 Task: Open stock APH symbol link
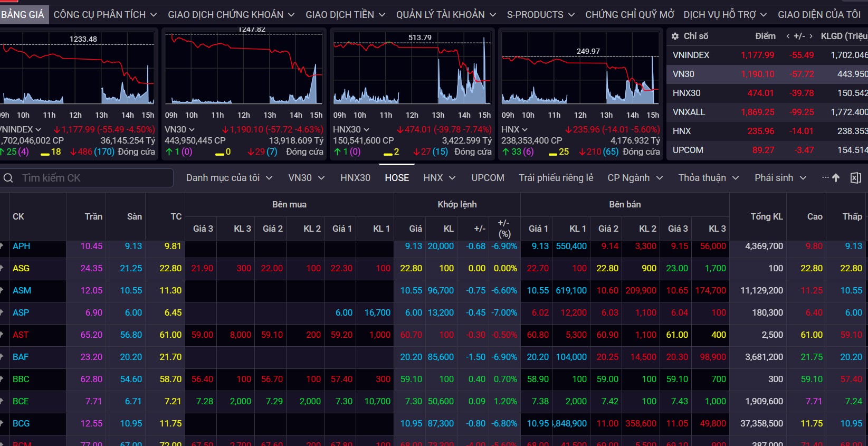22,246
